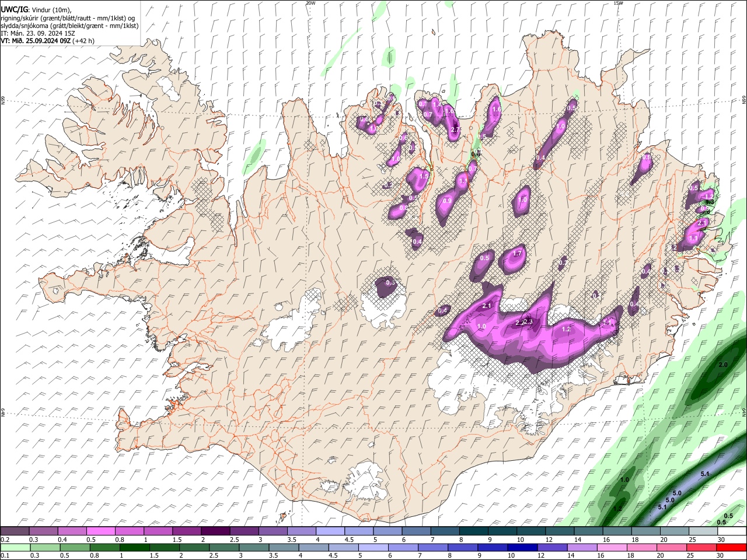
Task: Click the 0.1 number on the rain scale
Action: pyautogui.click(x=5, y=556)
